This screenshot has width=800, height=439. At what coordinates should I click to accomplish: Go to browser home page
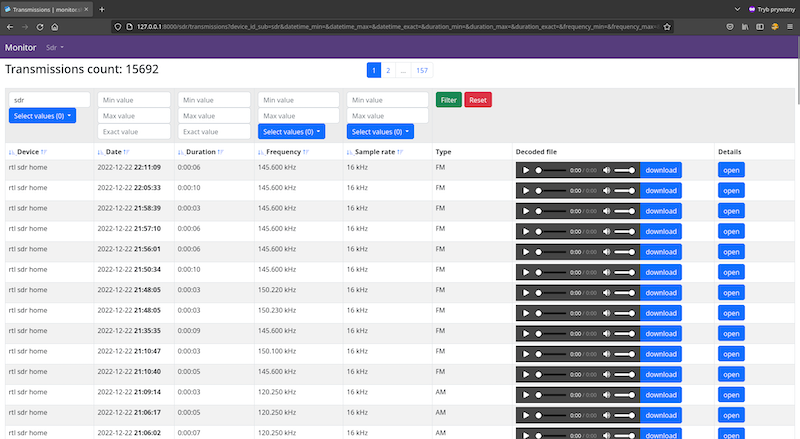tap(55, 27)
